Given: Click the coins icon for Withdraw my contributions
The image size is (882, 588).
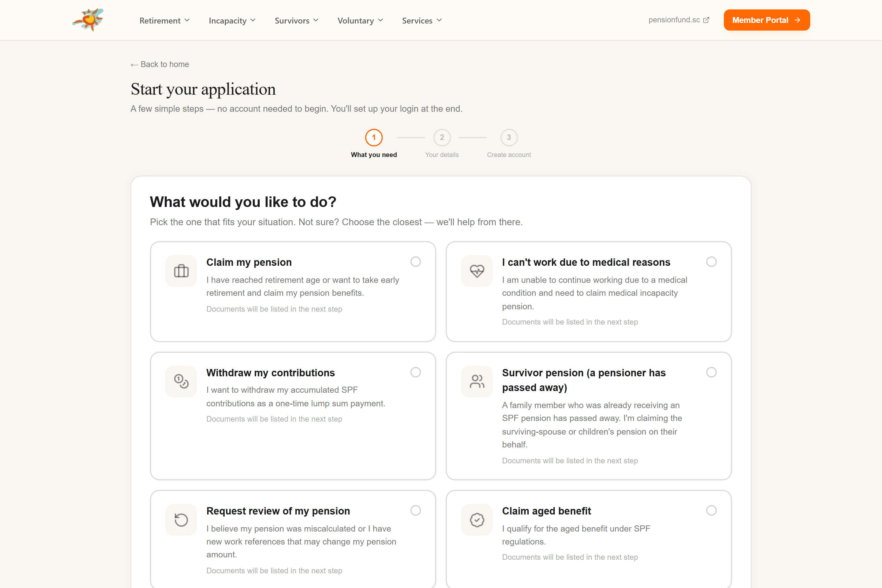Looking at the screenshot, I should [x=181, y=381].
